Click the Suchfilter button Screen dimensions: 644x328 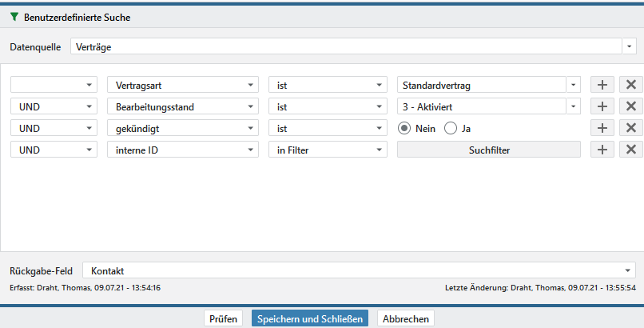pyautogui.click(x=489, y=150)
